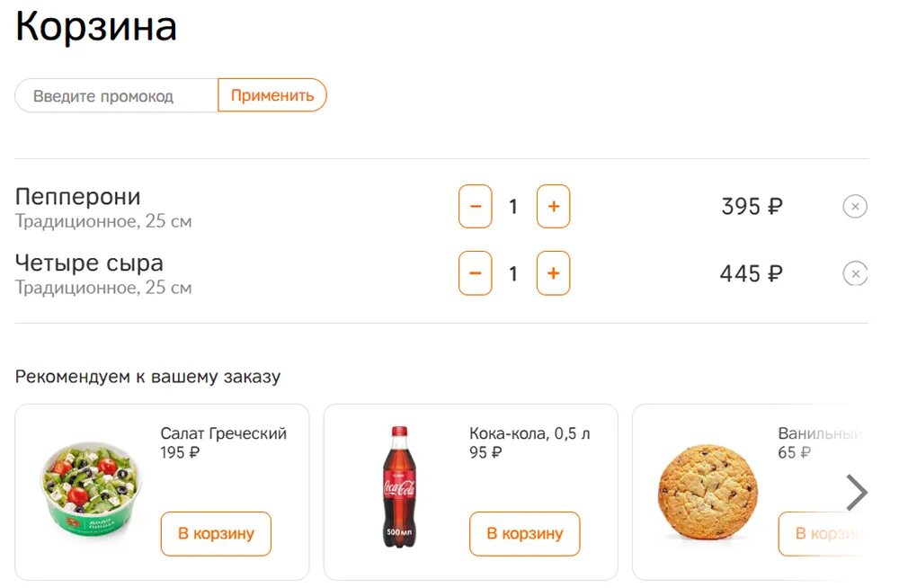Click the Салат Греческий title text
The width and height of the screenshot is (899, 588).
(223, 433)
